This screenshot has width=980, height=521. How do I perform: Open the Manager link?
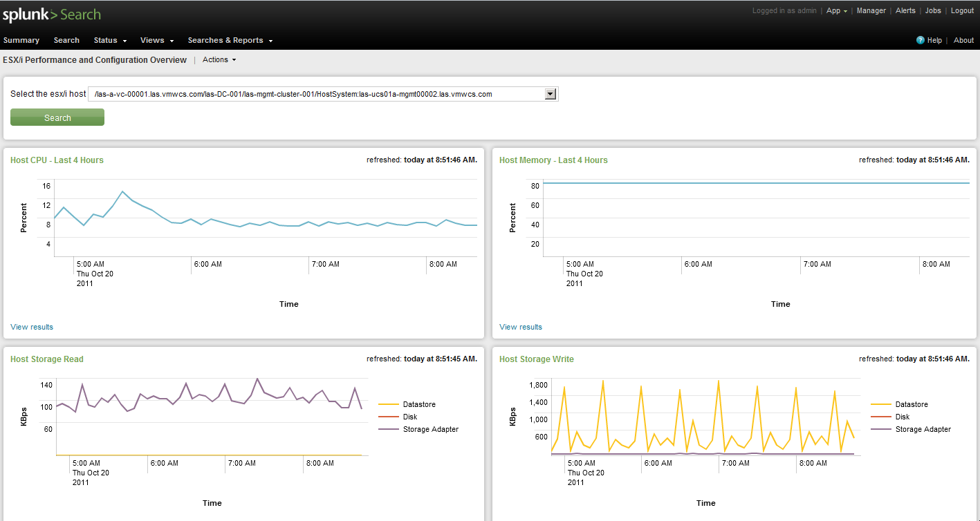(x=871, y=11)
